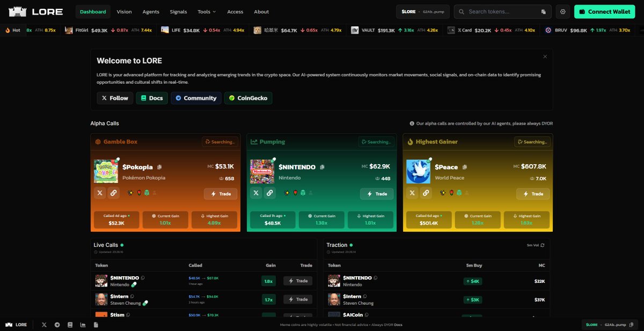Open the Dashboard tab

[93, 12]
